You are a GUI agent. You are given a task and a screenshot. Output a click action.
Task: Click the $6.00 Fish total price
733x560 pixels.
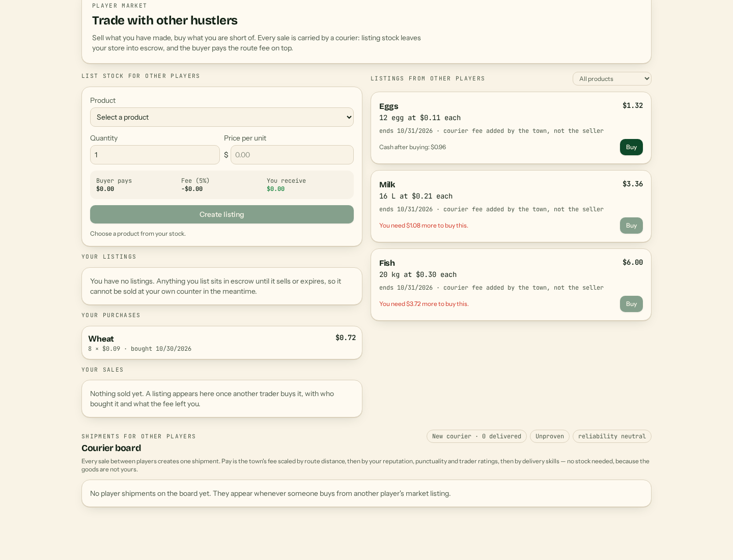click(x=633, y=262)
